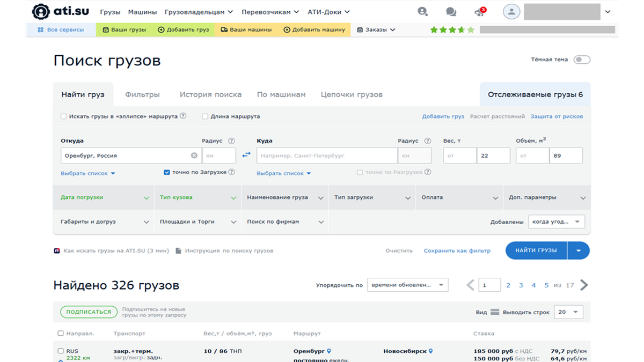Enable the Длина маршрута checkbox

[x=205, y=116]
